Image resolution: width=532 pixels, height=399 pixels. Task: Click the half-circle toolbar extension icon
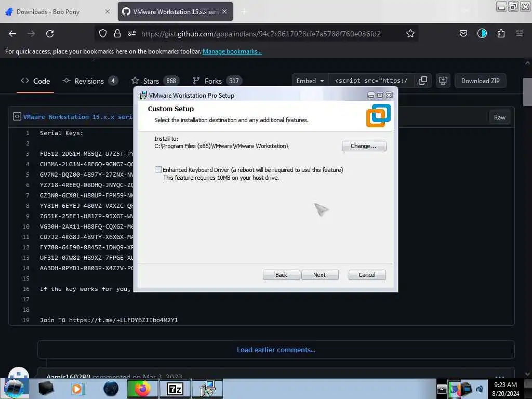click(x=482, y=33)
